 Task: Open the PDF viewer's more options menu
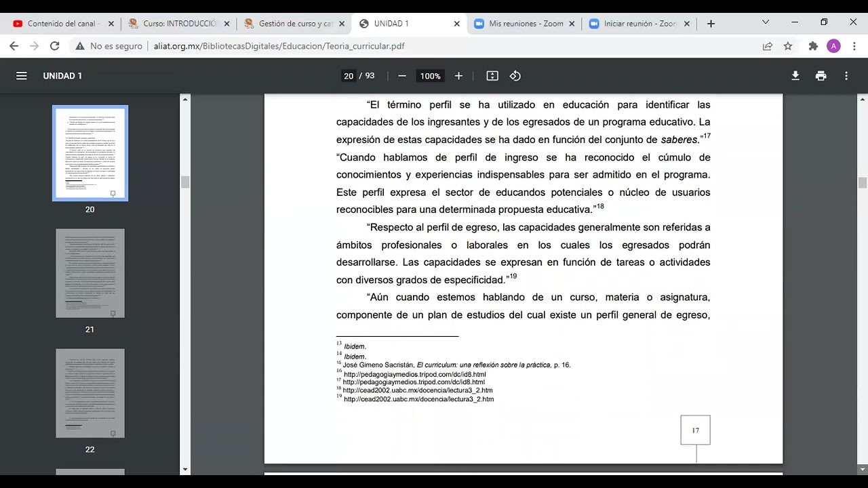(846, 76)
